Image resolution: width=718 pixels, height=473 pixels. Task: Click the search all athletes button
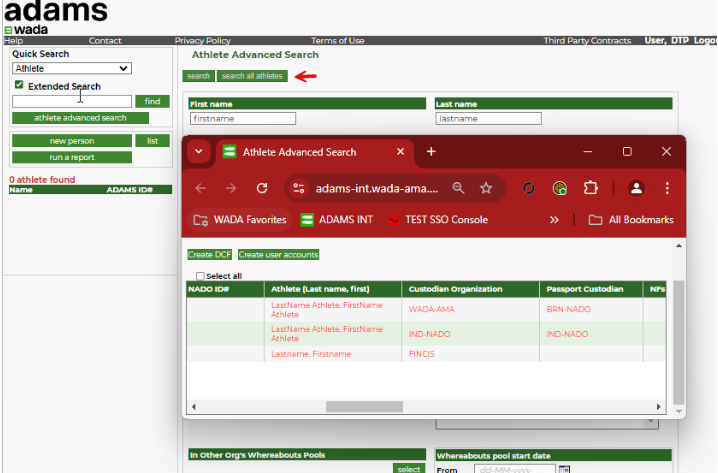tap(252, 76)
